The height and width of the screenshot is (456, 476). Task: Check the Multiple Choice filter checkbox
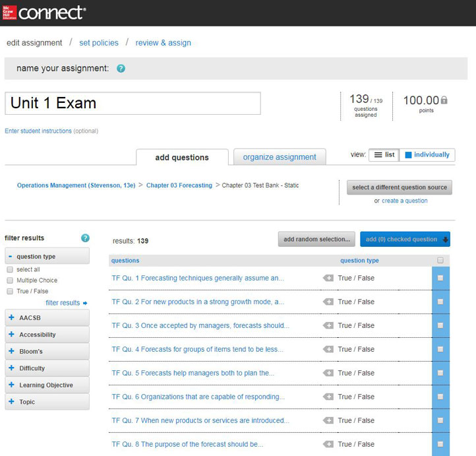(x=10, y=280)
